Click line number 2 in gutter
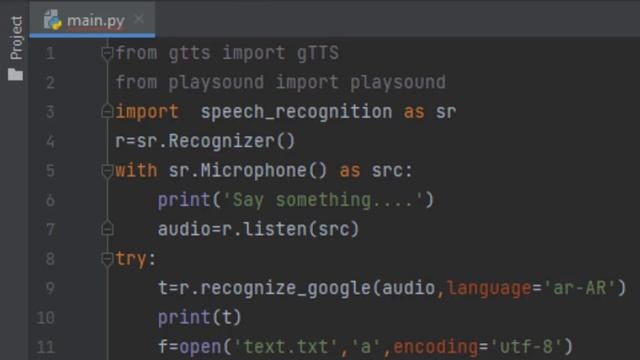 tap(50, 83)
